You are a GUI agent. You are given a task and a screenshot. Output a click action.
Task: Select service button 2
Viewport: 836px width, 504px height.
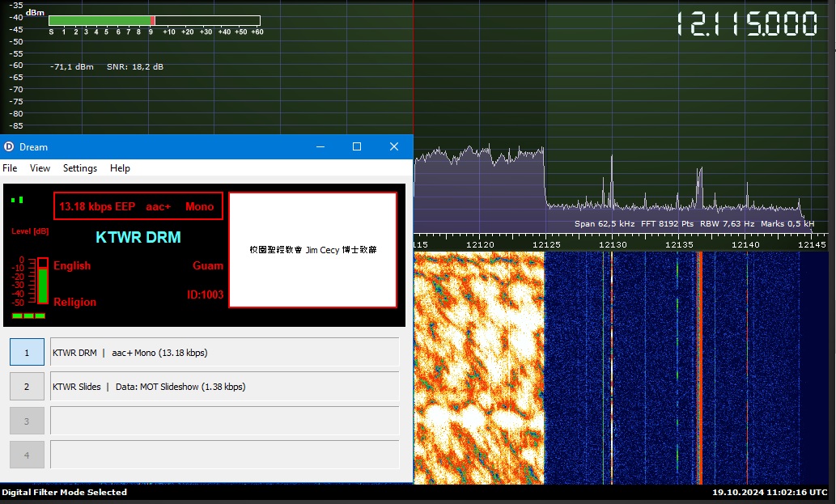point(27,386)
